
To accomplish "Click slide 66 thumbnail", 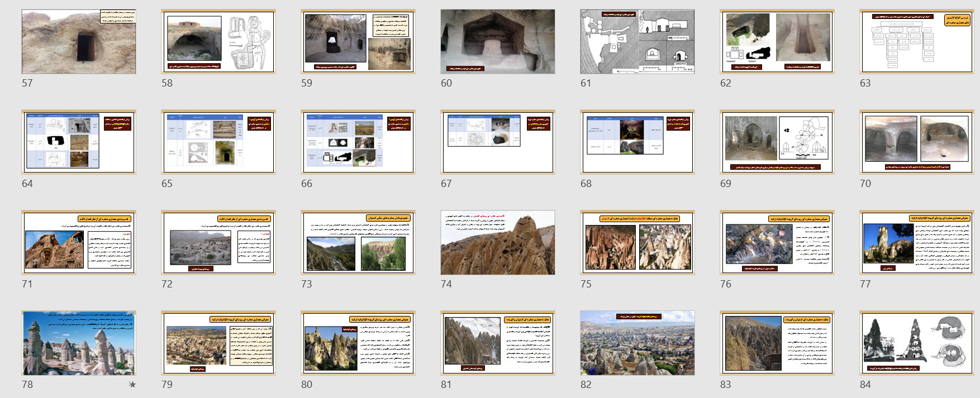I will click(x=358, y=142).
